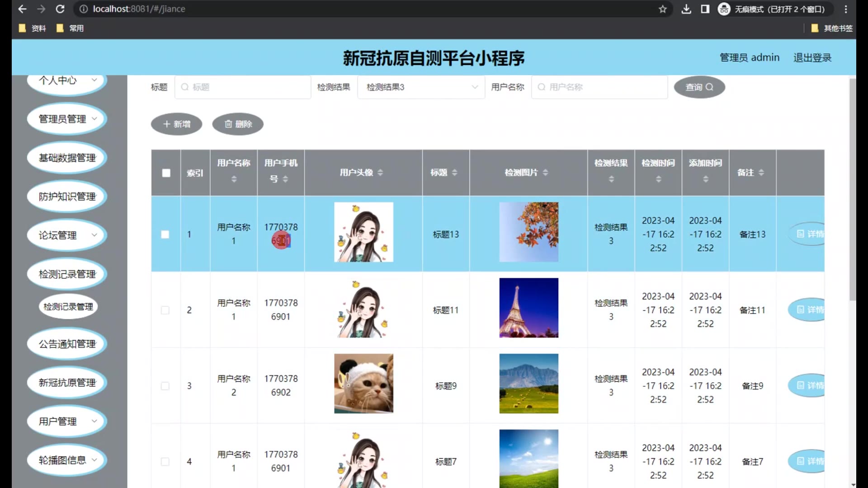Sort by 用户手机号 column arrows
Screen dimensions: 868x488
285,179
